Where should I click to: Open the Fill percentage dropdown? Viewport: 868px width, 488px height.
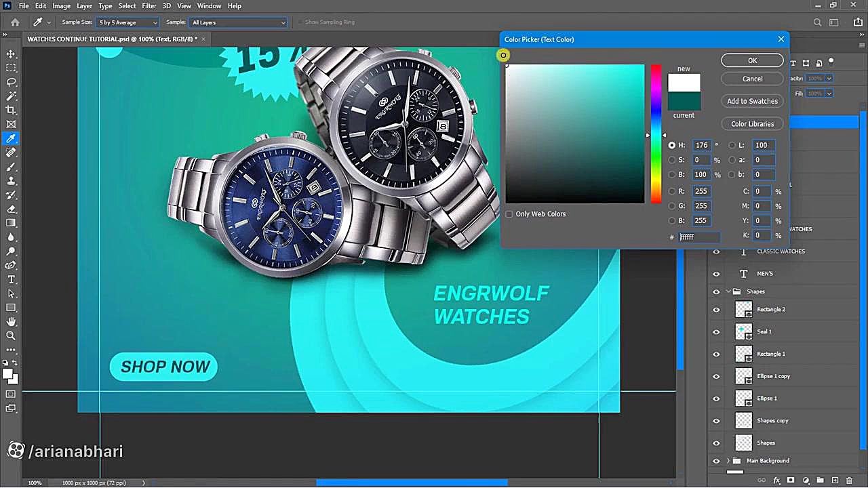[829, 93]
